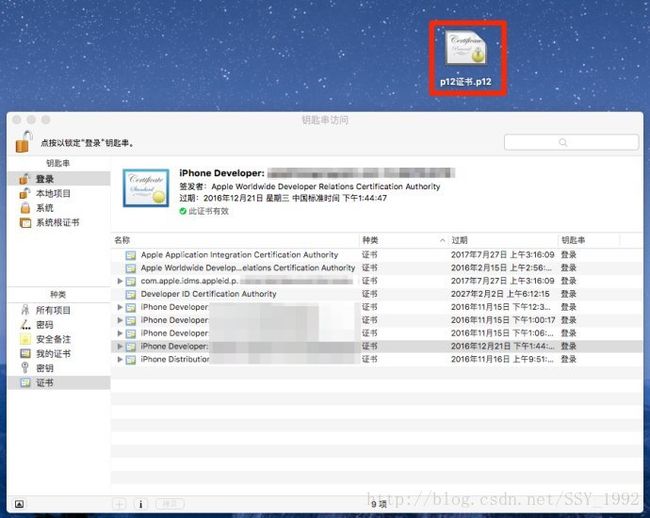Click 此证书有效 status text

(x=209, y=211)
